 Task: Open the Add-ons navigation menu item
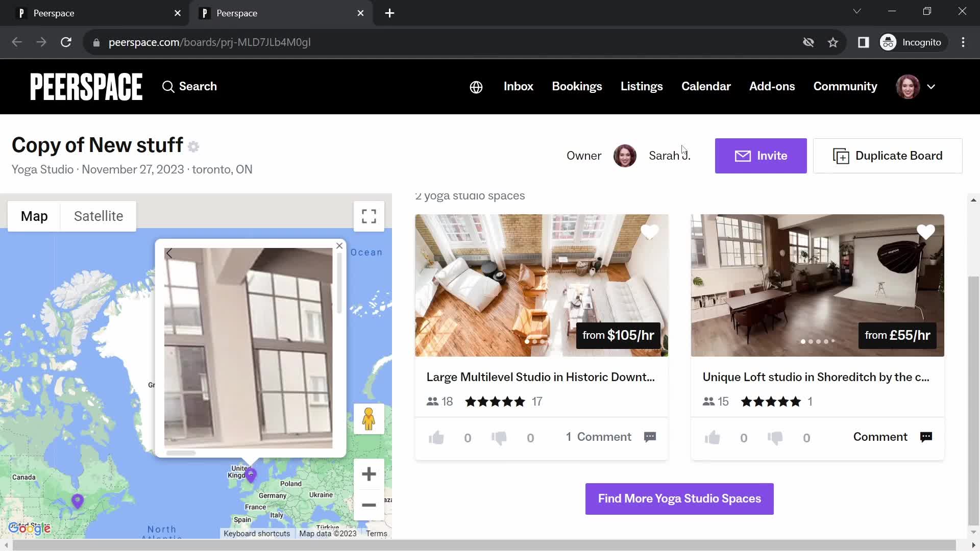(773, 86)
